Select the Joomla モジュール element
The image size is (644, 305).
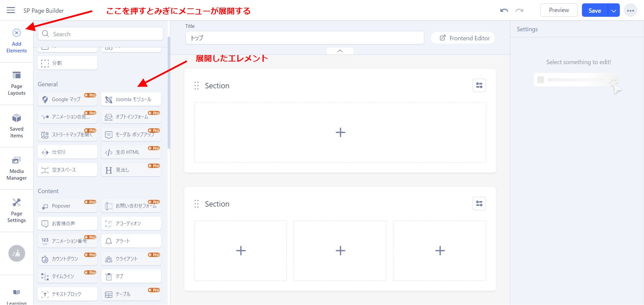(x=131, y=99)
